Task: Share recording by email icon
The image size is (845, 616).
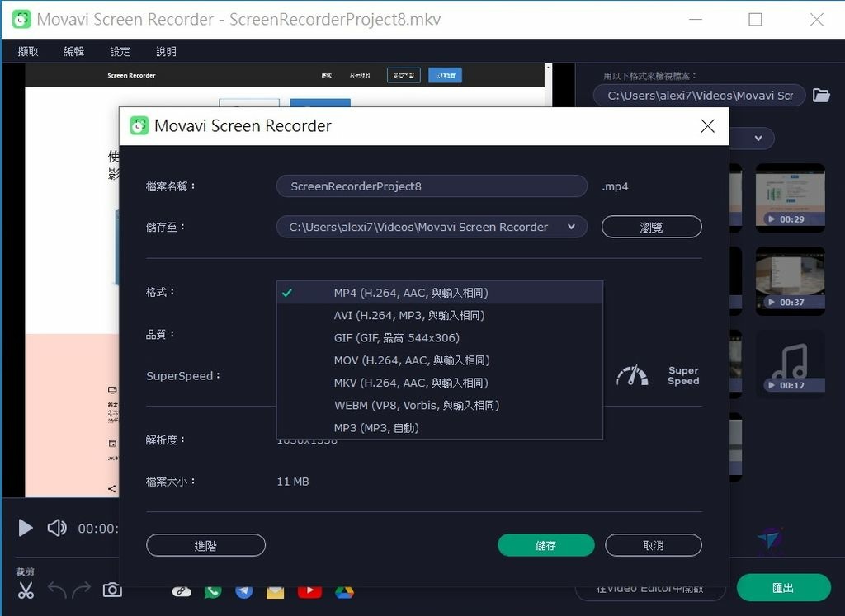Action: coord(276,592)
